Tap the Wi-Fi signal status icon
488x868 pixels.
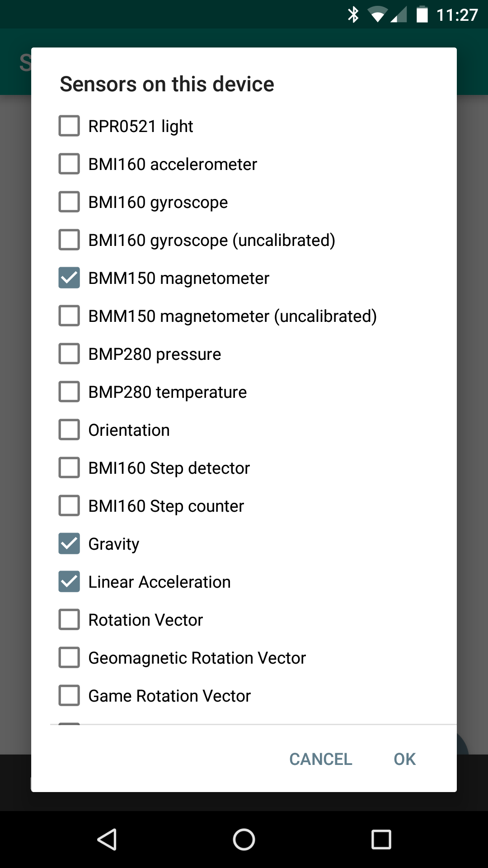377,14
